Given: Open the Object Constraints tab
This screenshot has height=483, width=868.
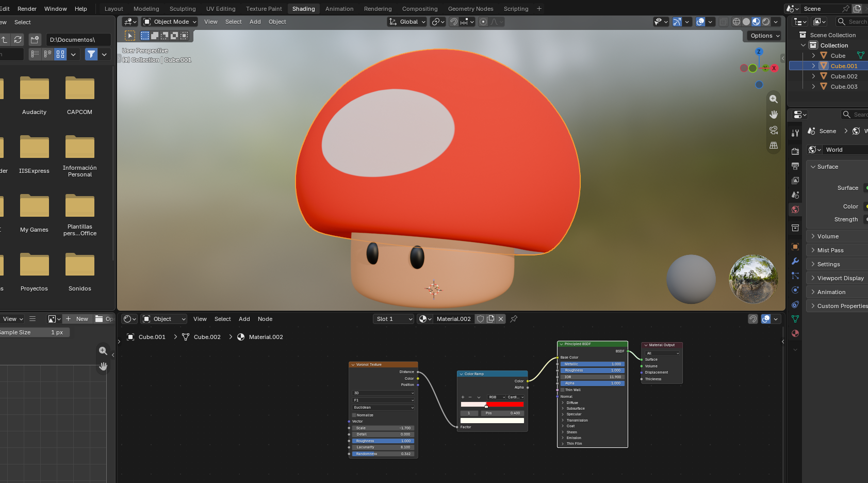Looking at the screenshot, I should click(795, 304).
